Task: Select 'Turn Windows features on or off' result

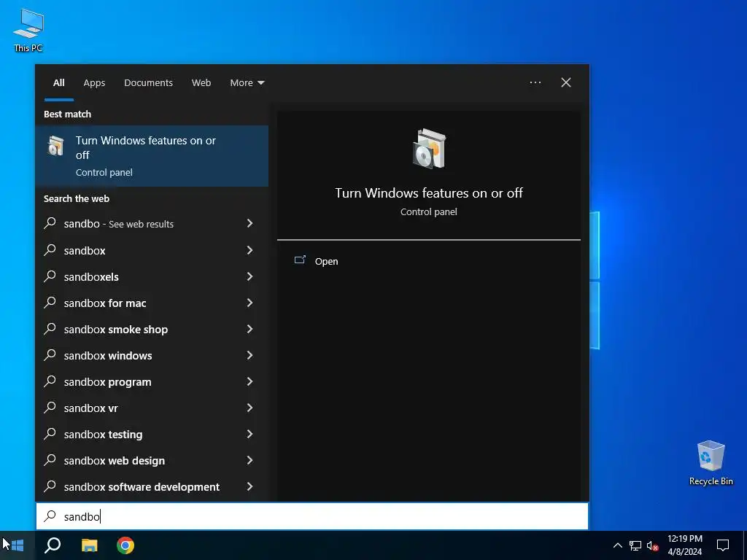Action: coord(152,156)
